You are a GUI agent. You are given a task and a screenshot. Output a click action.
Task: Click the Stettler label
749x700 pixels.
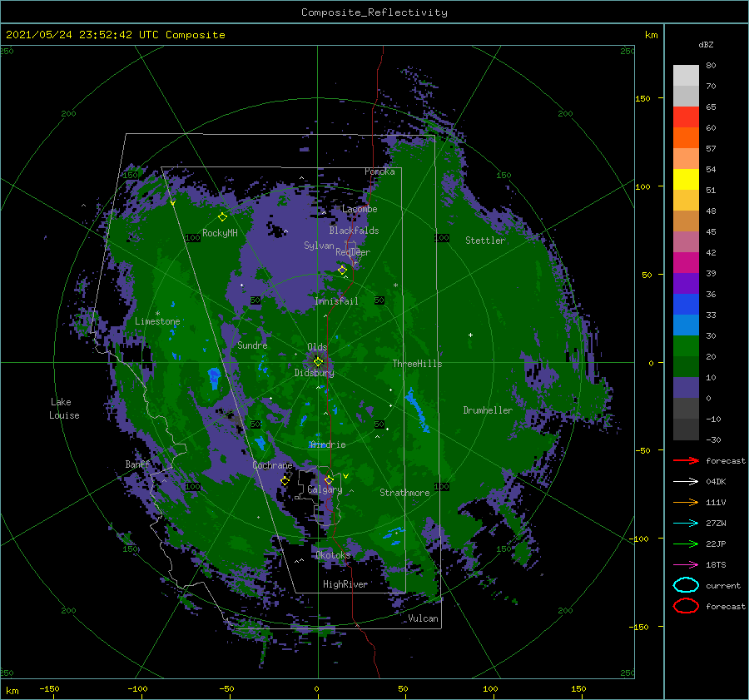pos(485,241)
